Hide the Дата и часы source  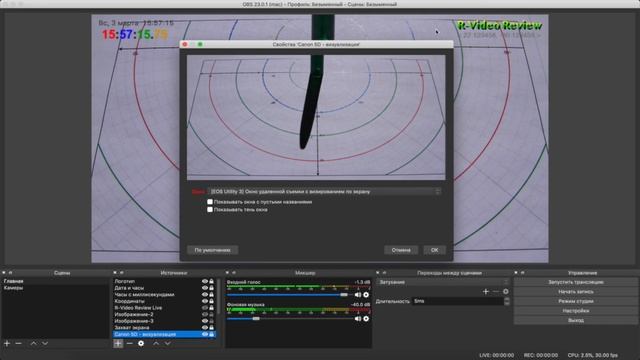[205, 288]
